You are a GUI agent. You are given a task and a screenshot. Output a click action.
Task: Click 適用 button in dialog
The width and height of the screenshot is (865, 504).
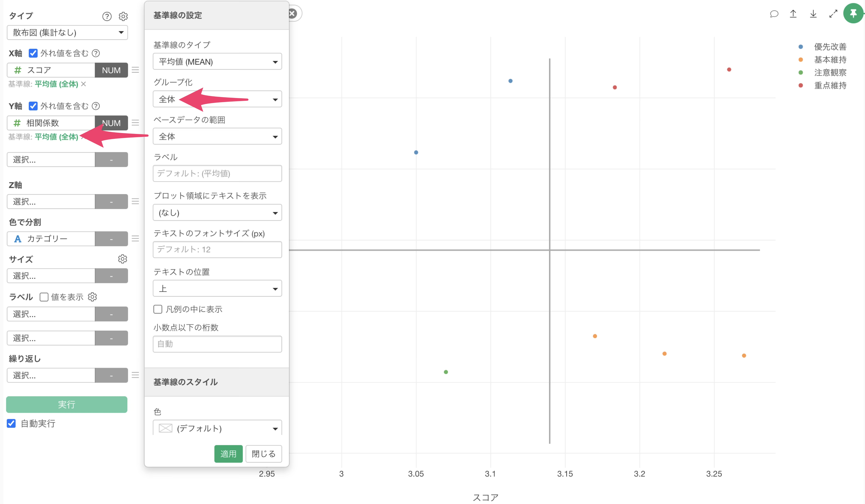click(228, 454)
